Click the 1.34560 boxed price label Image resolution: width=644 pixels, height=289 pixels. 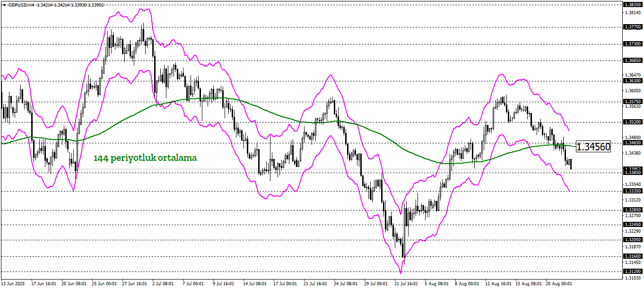point(594,147)
